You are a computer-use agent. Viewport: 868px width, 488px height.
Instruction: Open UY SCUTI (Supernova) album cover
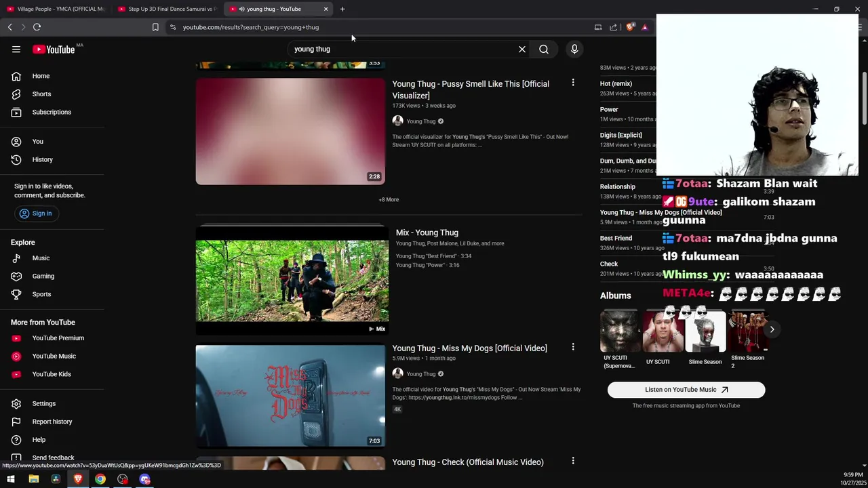coord(620,332)
